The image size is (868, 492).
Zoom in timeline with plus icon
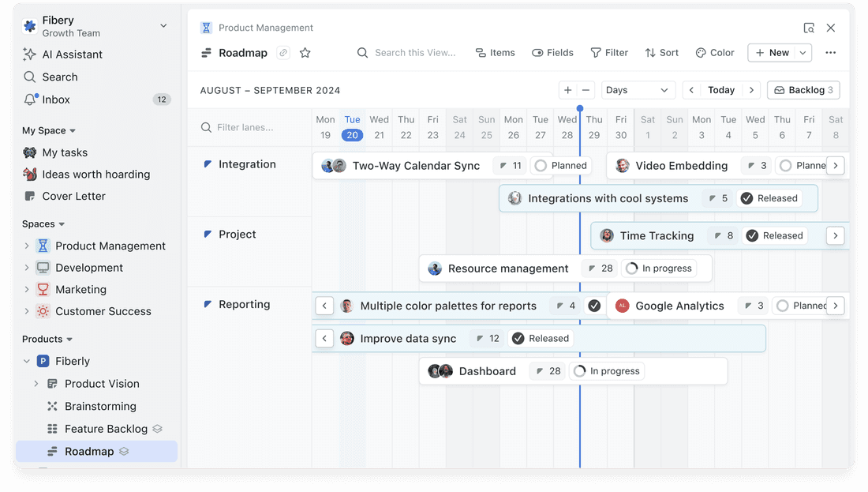567,90
